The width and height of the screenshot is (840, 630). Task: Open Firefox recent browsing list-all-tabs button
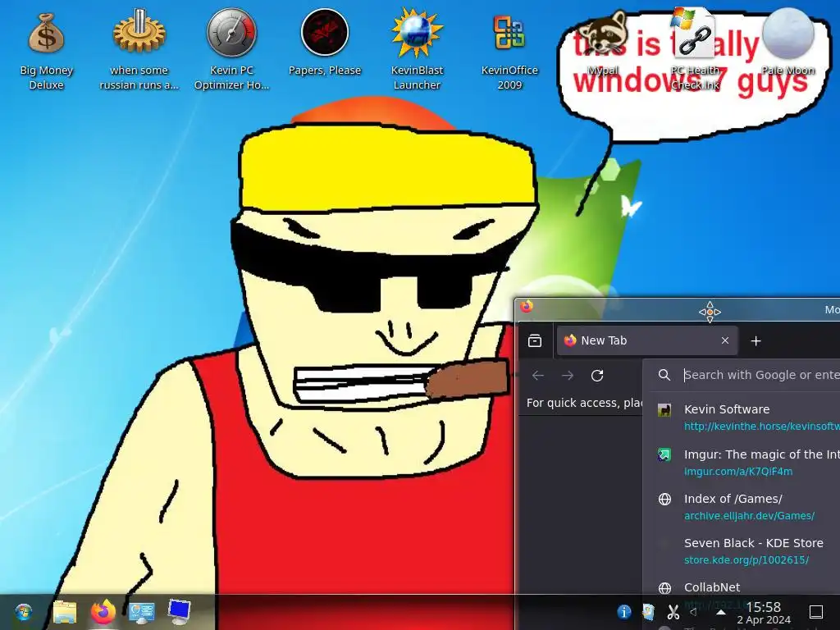(x=535, y=340)
